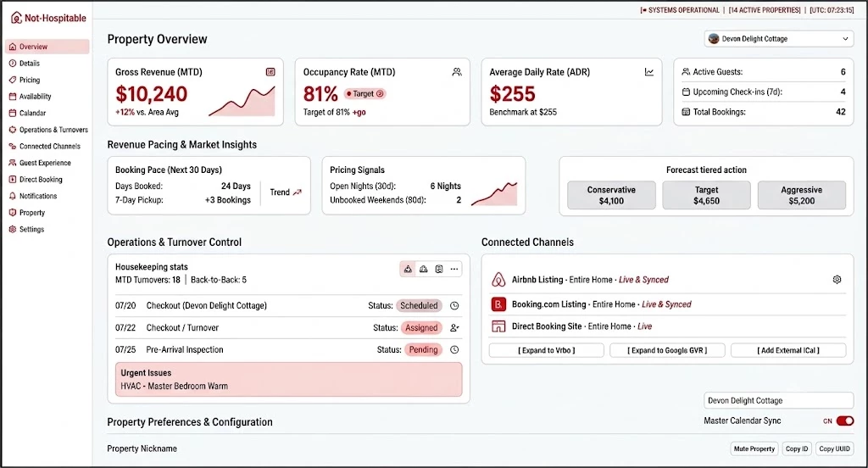Click Expand to Vrbo button

[547, 351]
